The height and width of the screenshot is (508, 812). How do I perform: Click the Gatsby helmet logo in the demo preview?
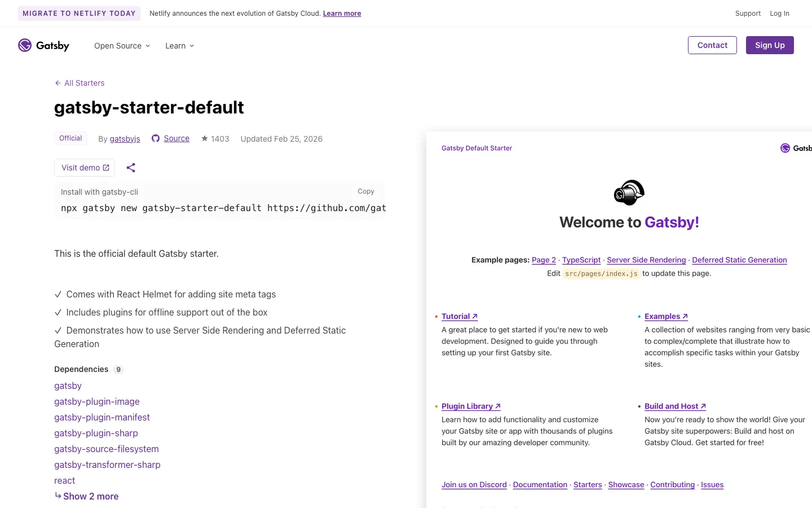click(629, 192)
